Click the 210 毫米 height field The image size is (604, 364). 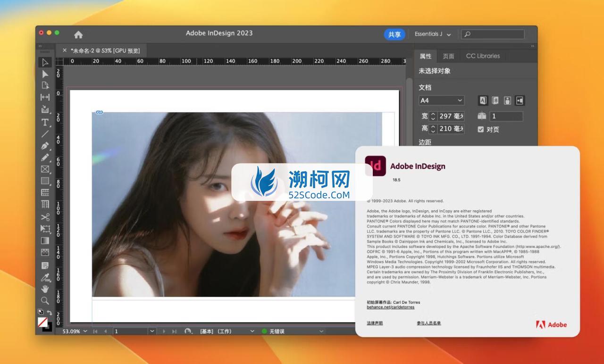coord(451,129)
